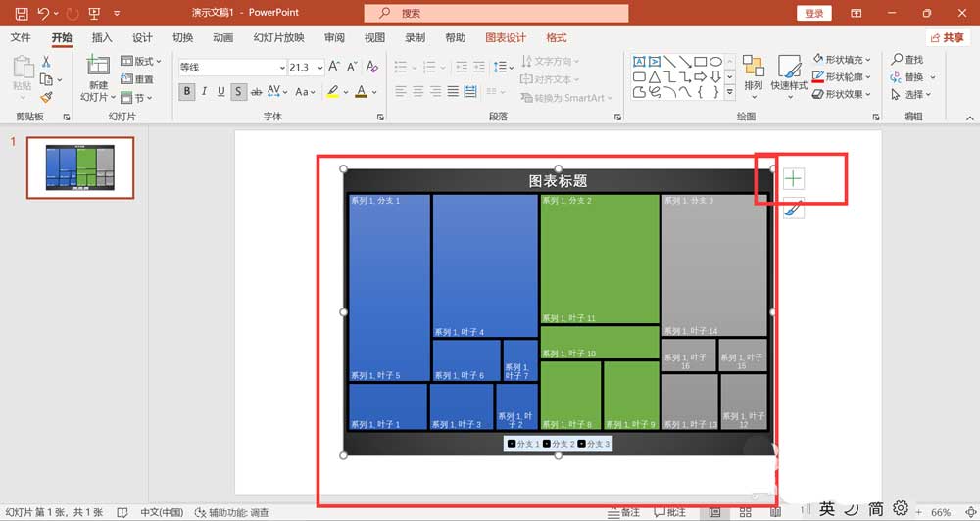Click the font color red A swatch
Screen dimensions: 980x521
click(361, 92)
